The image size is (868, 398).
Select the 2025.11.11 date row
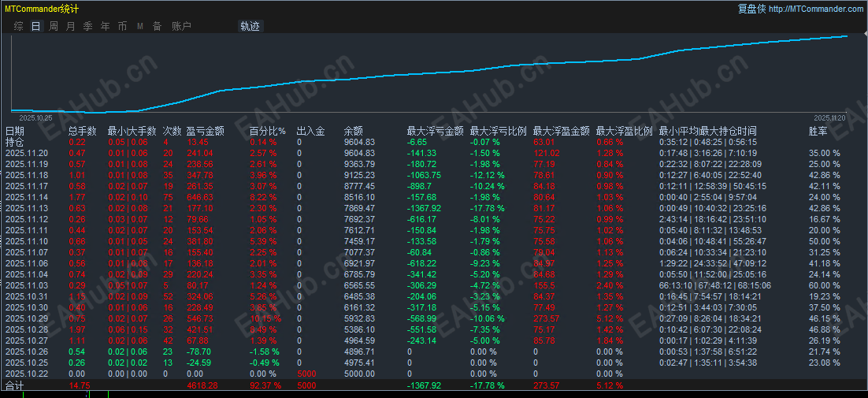pos(27,230)
